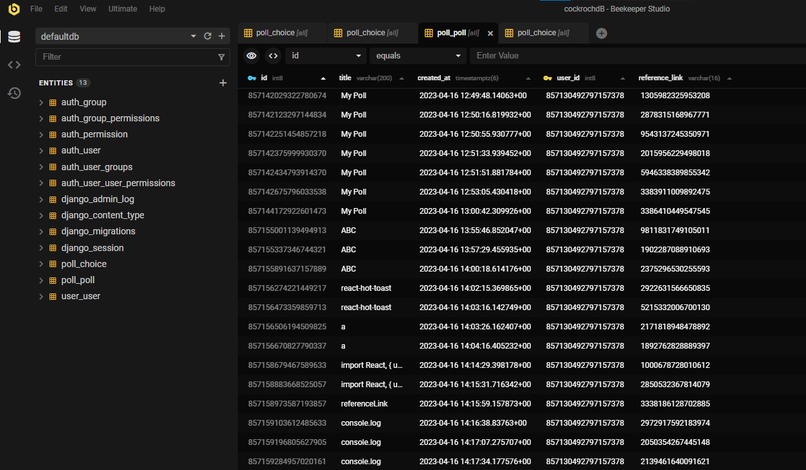Screen dimensions: 806x470
Task: Select reference_link cell 1305982325953208
Action: (x=675, y=96)
